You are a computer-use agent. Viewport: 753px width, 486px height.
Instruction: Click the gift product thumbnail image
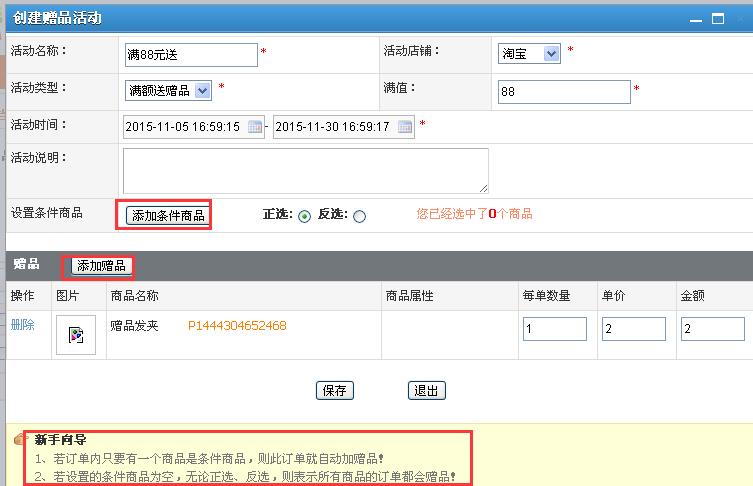coord(76,335)
